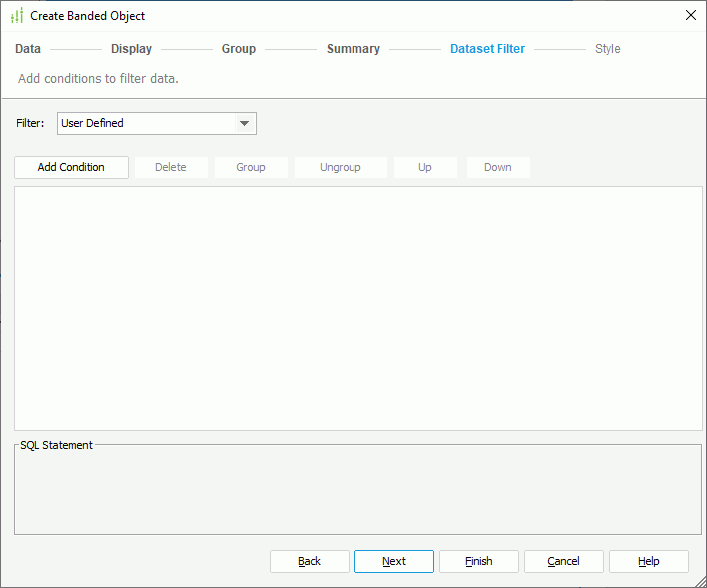Complete the wizard with Finish

(479, 561)
